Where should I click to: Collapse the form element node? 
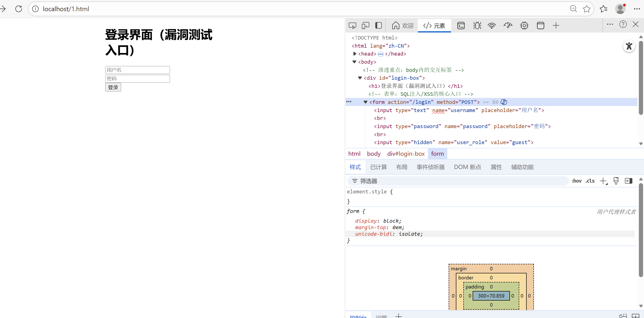tap(365, 102)
